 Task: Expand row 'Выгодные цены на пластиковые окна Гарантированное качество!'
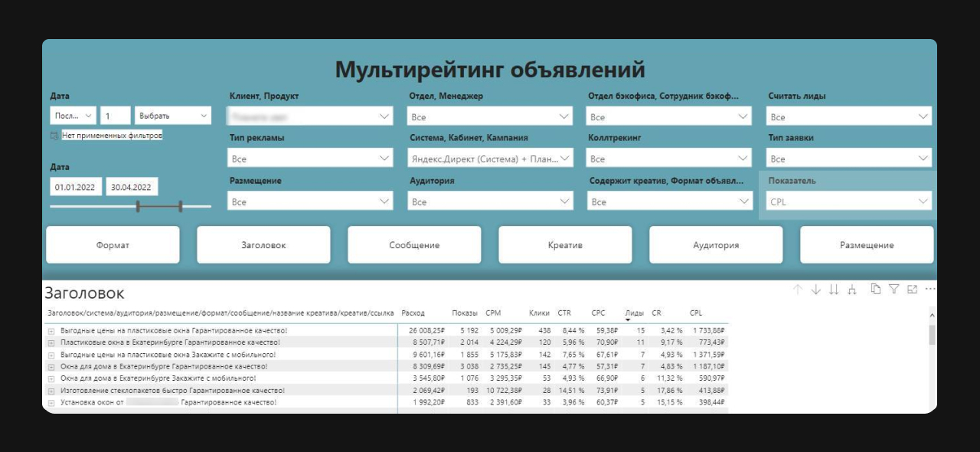pos(51,330)
